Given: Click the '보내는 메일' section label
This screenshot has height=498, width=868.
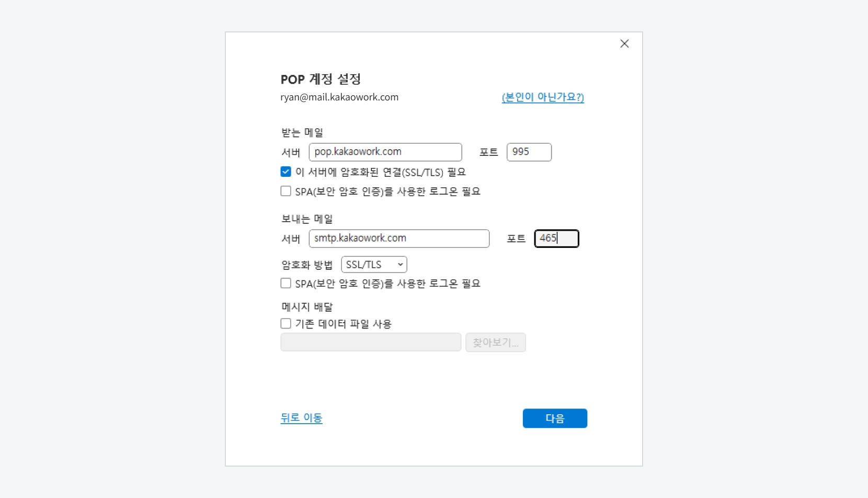Looking at the screenshot, I should pyautogui.click(x=307, y=219).
